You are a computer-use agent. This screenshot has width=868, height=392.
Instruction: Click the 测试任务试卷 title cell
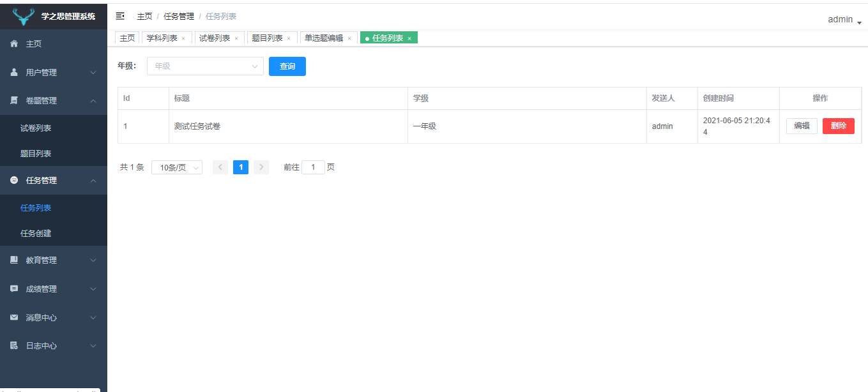pos(288,126)
